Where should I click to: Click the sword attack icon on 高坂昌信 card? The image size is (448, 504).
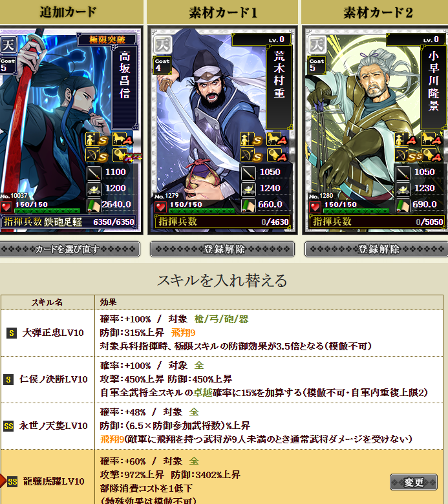(x=94, y=173)
